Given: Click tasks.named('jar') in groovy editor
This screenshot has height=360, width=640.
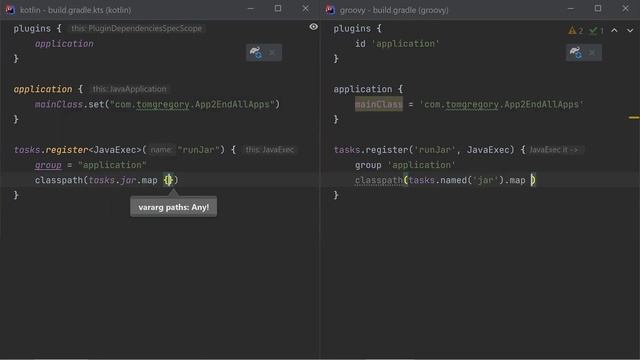Looking at the screenshot, I should 456,180.
